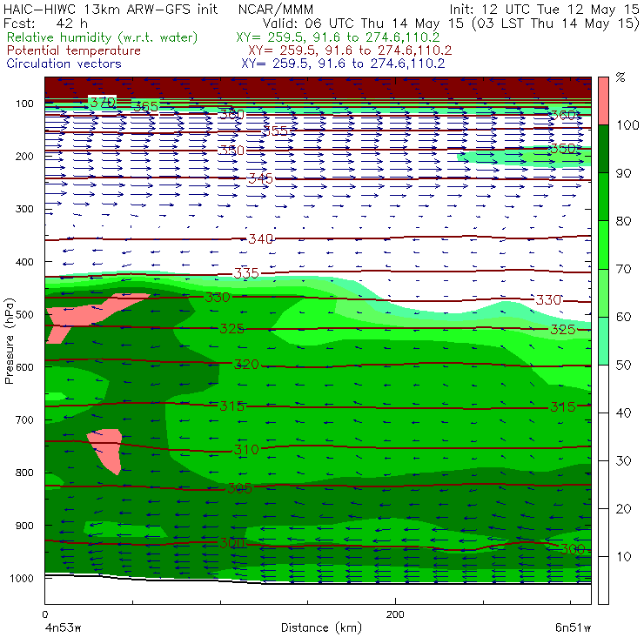
Task: Click the 'Distance (km)' axis title
Action: tap(321, 627)
